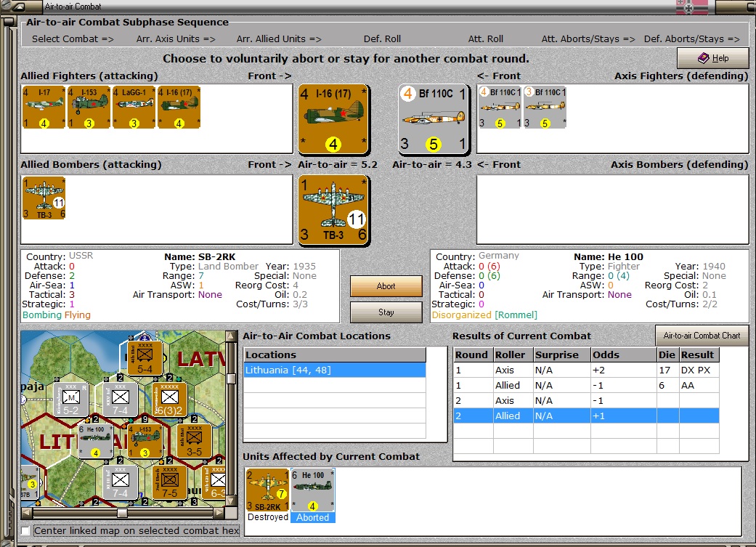
Task: Click the Att. Aborts/Stays => subphase label
Action: tap(588, 39)
